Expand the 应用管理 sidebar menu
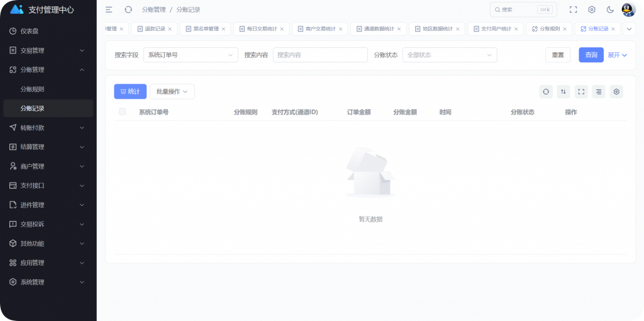644x321 pixels. (x=48, y=263)
